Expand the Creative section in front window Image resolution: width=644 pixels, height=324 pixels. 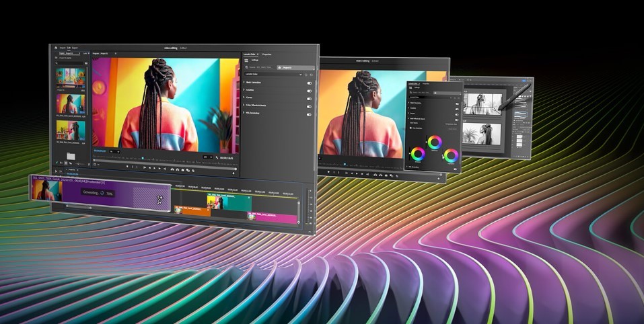pos(244,90)
